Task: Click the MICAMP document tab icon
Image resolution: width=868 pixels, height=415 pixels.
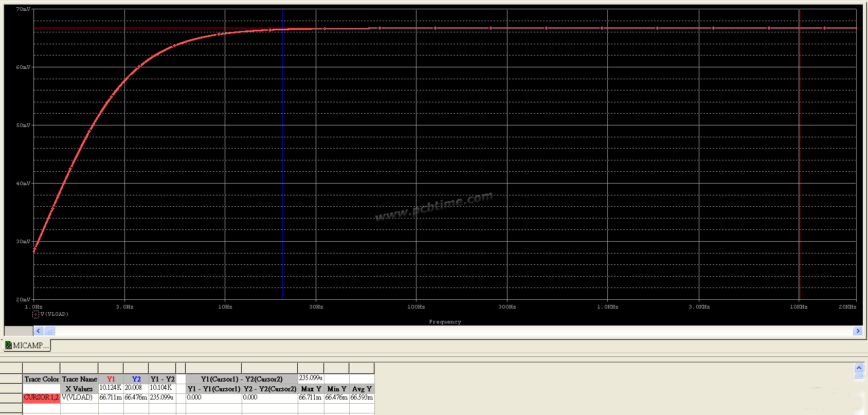Action: tap(8, 346)
